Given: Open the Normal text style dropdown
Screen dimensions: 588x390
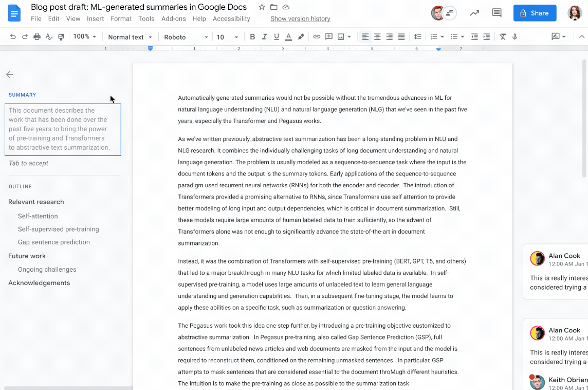Looking at the screenshot, I should tap(130, 37).
